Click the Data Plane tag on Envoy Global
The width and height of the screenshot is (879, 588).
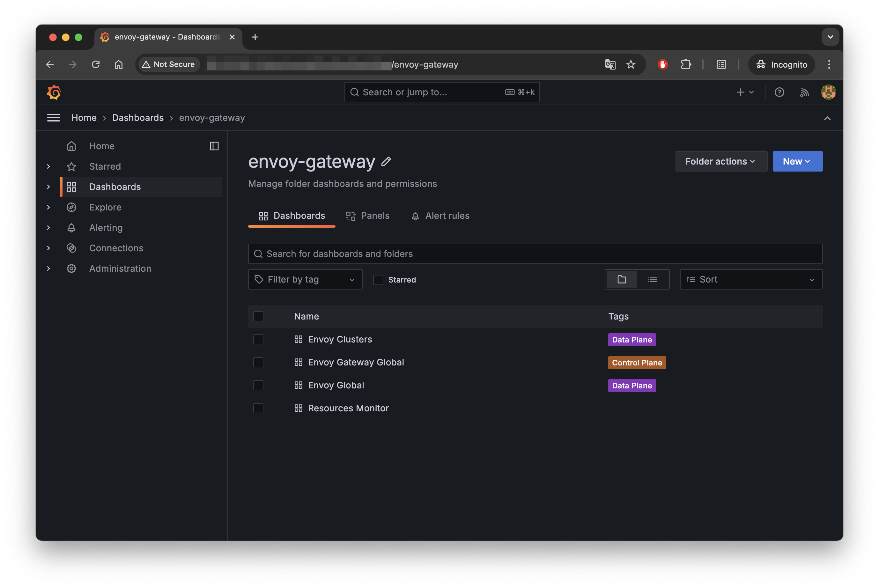[x=632, y=386]
